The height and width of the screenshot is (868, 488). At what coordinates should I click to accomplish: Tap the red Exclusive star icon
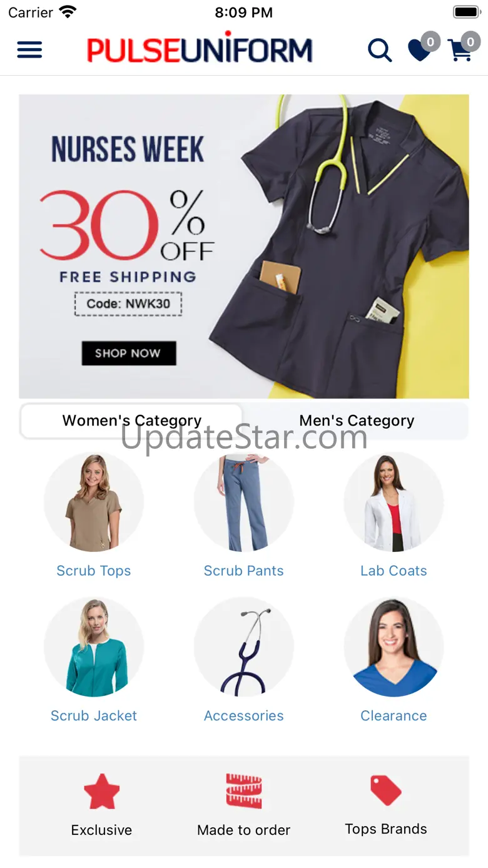101,791
